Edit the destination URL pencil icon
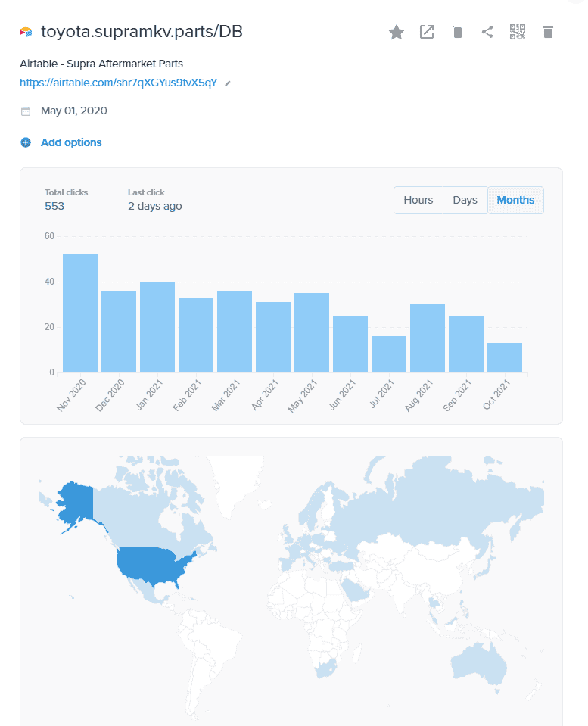The height and width of the screenshot is (726, 588). tap(227, 83)
